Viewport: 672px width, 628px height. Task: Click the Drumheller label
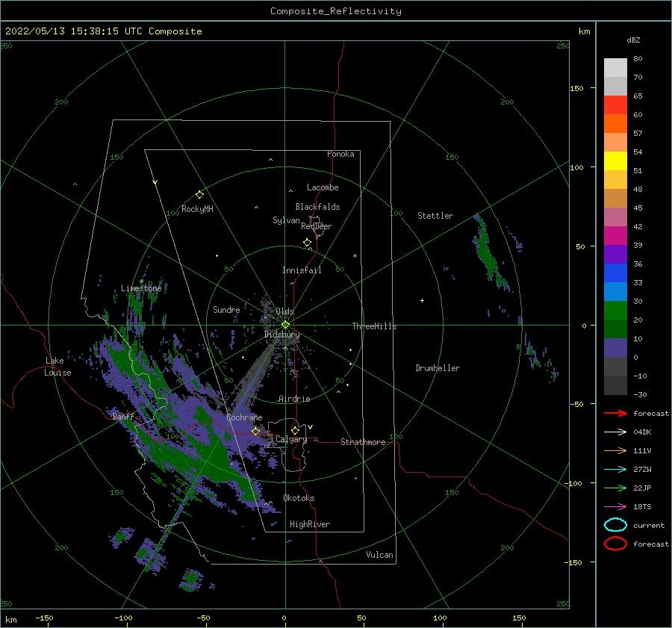coord(438,368)
